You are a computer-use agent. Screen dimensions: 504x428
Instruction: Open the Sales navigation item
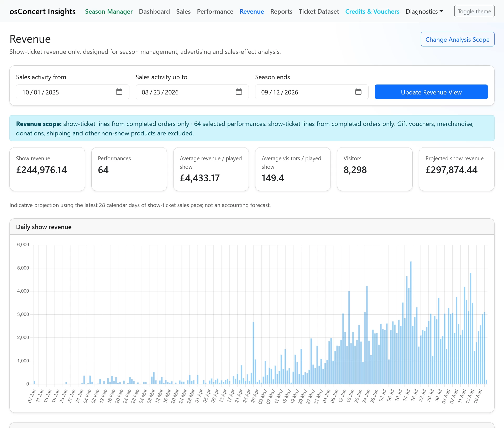coord(183,12)
